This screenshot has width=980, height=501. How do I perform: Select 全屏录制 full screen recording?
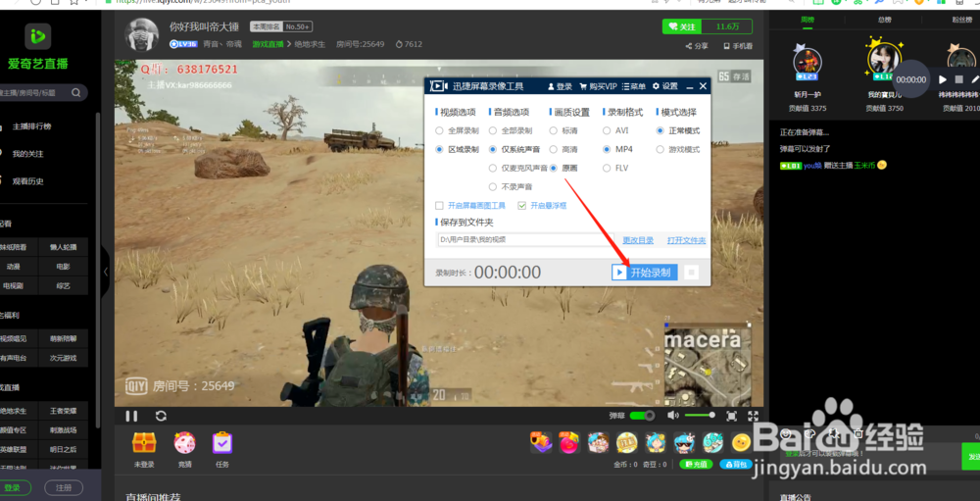[458, 130]
